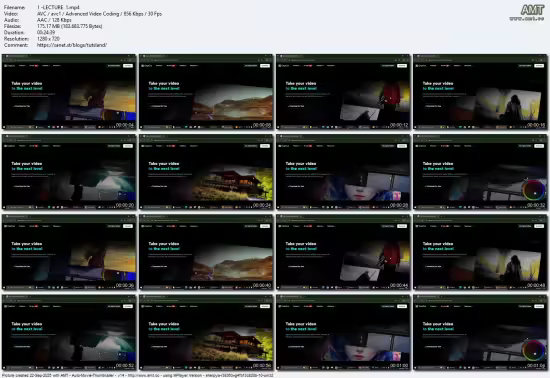Click the Video codec line starting 'AVC / avc1'
Image resolution: width=550 pixels, height=378 pixels.
[99, 14]
